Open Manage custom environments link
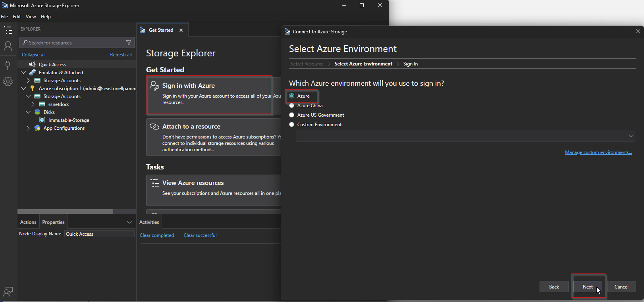The image size is (644, 302). (598, 152)
